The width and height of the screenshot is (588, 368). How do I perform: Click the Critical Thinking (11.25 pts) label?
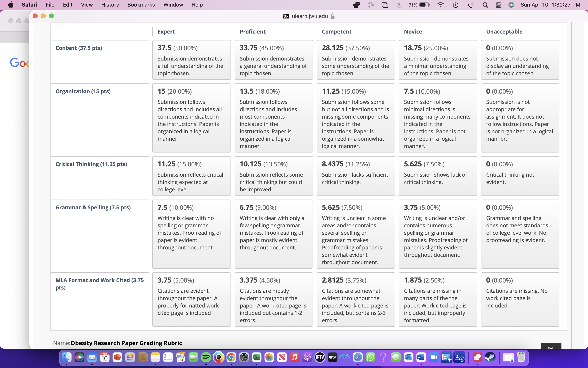91,164
